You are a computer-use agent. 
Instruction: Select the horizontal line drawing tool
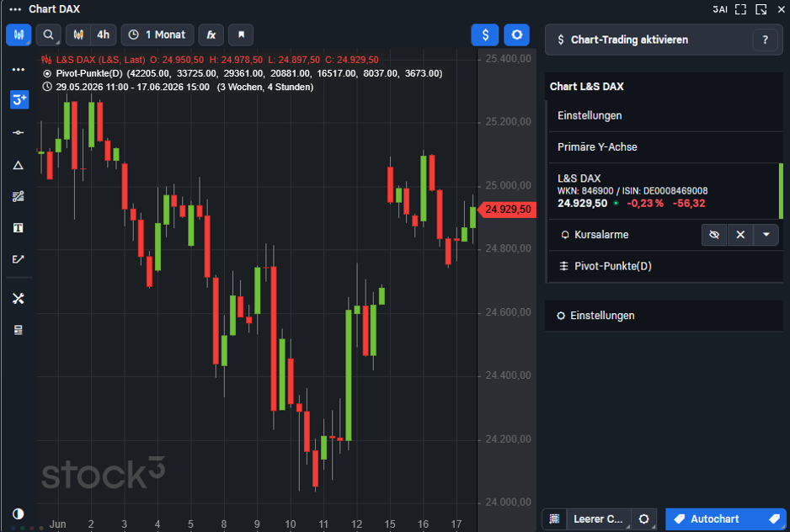(19, 132)
